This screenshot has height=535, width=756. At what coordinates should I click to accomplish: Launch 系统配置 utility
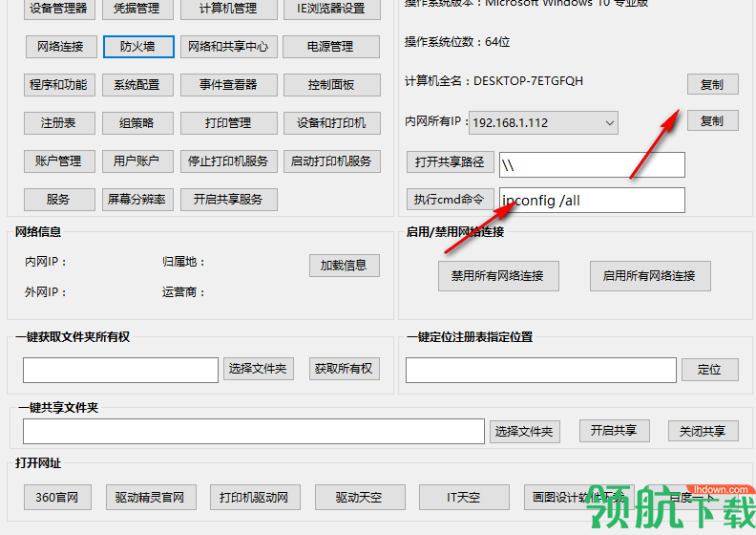coord(137,85)
